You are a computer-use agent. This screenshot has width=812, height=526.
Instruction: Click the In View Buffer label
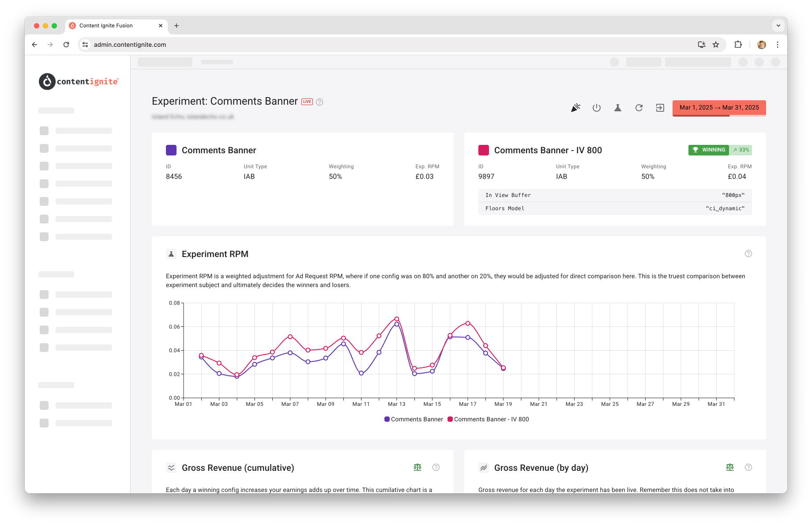(x=508, y=195)
